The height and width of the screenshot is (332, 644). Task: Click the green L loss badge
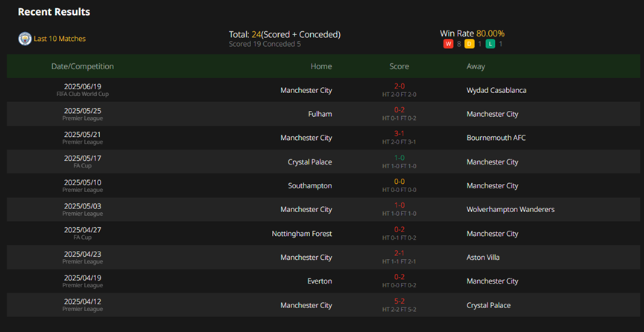pyautogui.click(x=490, y=44)
